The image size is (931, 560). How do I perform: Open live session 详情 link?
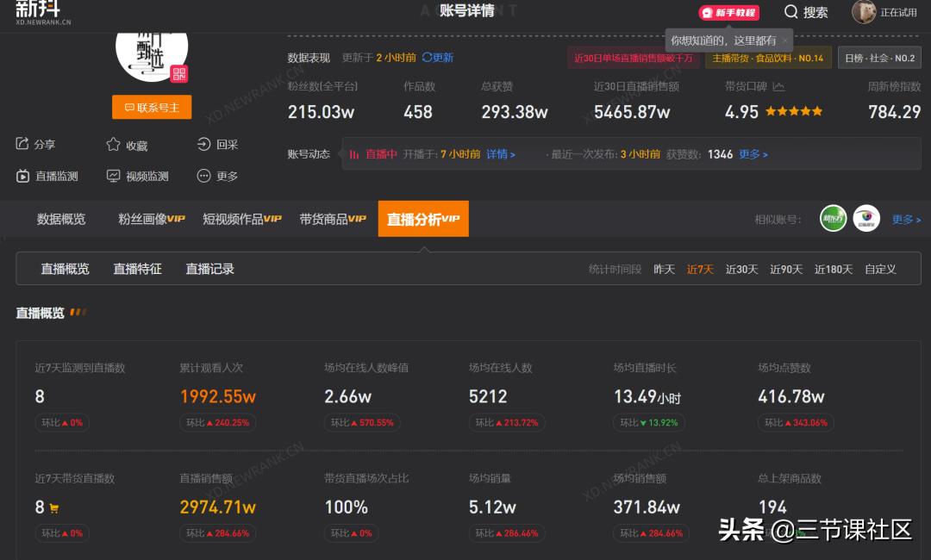pyautogui.click(x=501, y=152)
